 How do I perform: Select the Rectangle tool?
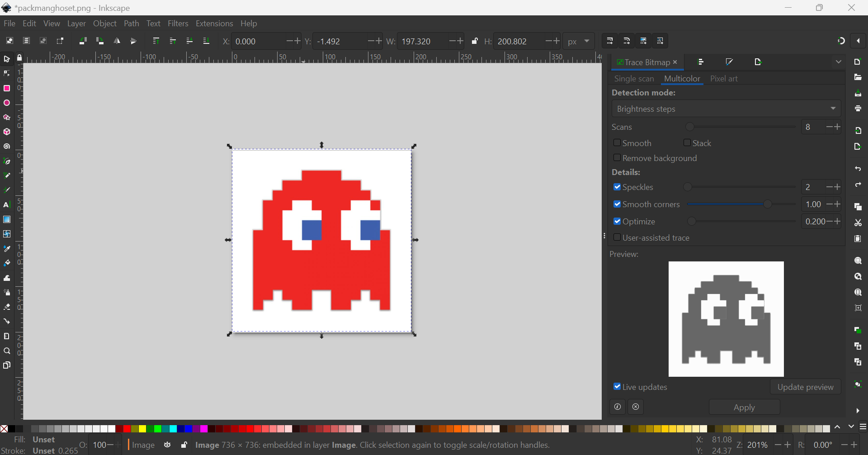pos(7,88)
